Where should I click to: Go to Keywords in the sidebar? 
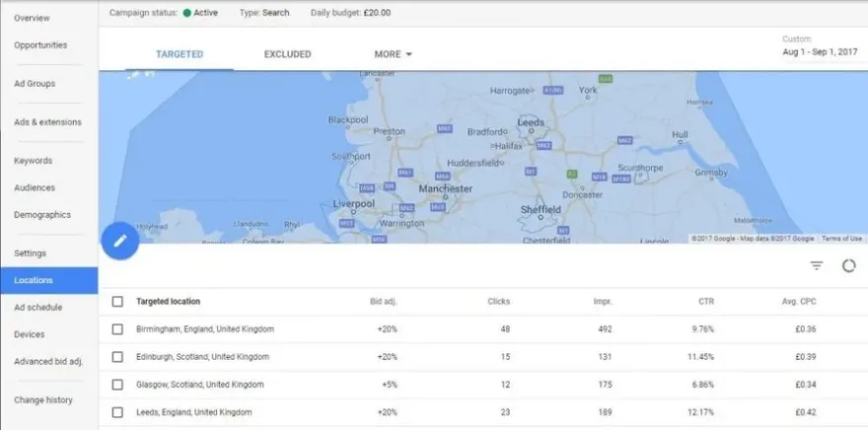click(34, 161)
